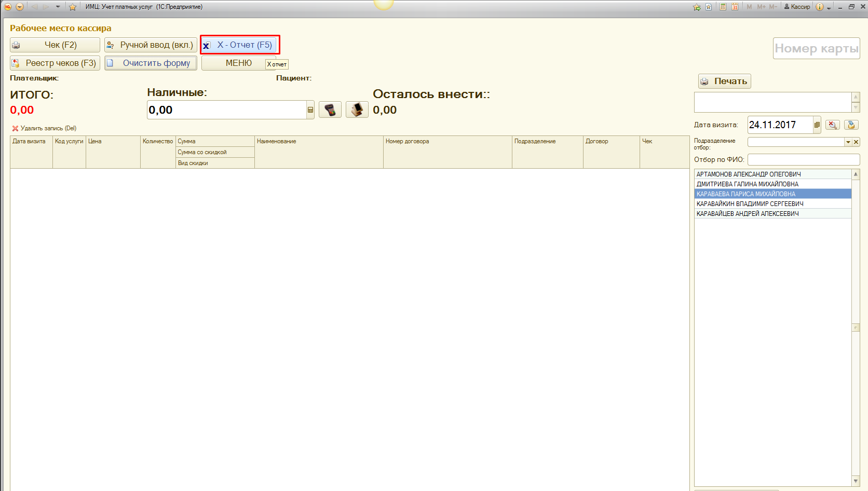Screen dimensions: 868x491
Task: Click the bank card terminal payment icon
Action: tap(330, 110)
